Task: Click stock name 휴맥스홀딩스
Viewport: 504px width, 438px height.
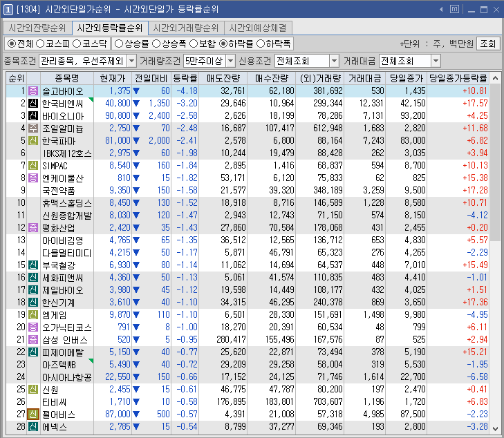Action: pos(67,203)
